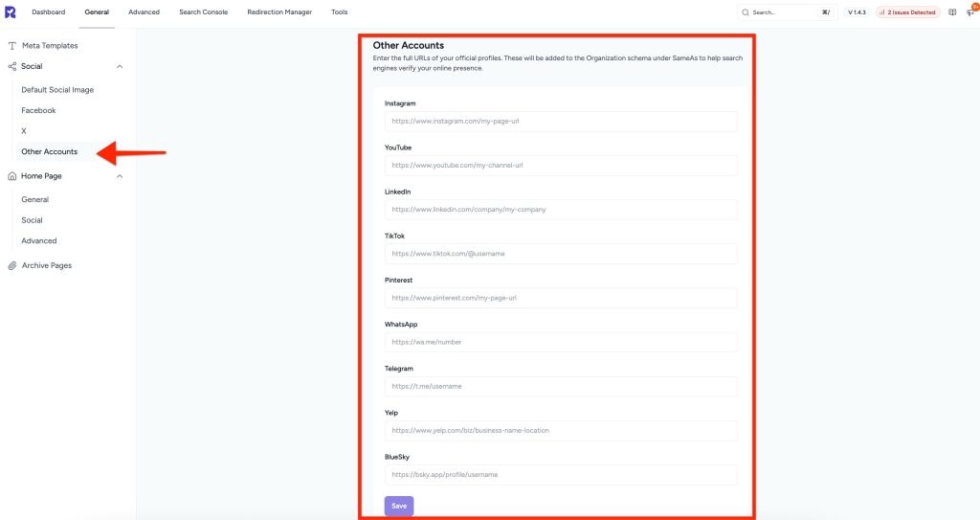Click the magnifier icon in the search box
The width and height of the screenshot is (980, 520).
(746, 12)
